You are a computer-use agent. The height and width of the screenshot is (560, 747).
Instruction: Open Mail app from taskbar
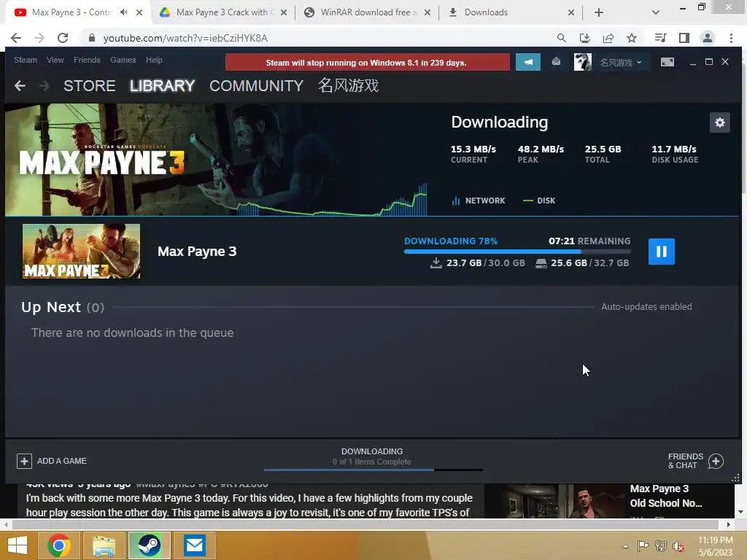(x=194, y=545)
